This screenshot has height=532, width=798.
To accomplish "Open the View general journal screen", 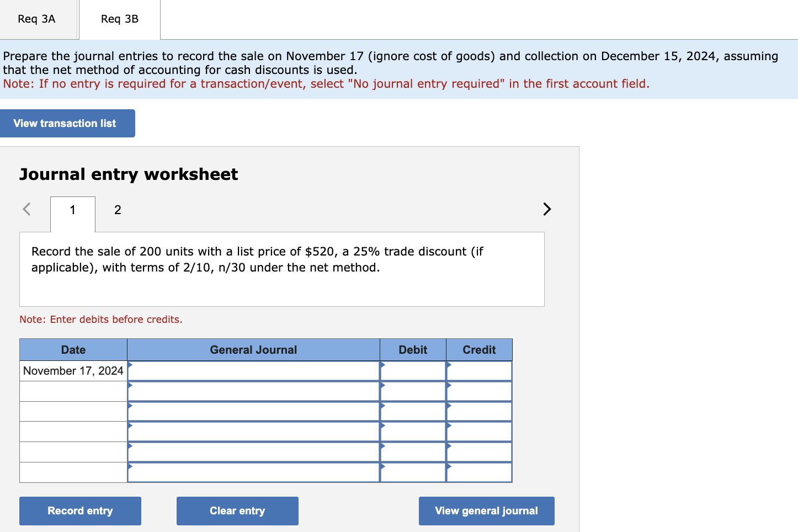I will pyautogui.click(x=486, y=510).
